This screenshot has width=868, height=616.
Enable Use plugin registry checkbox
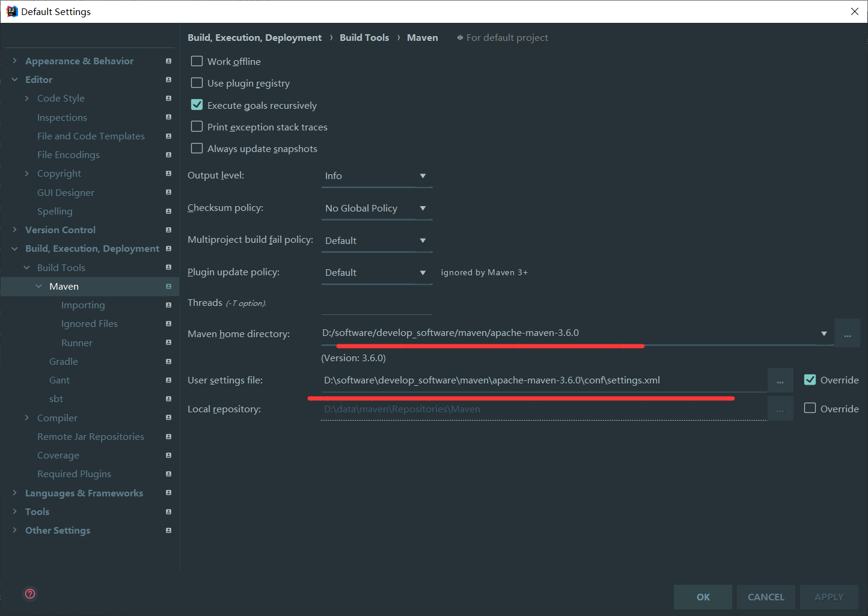coord(197,83)
